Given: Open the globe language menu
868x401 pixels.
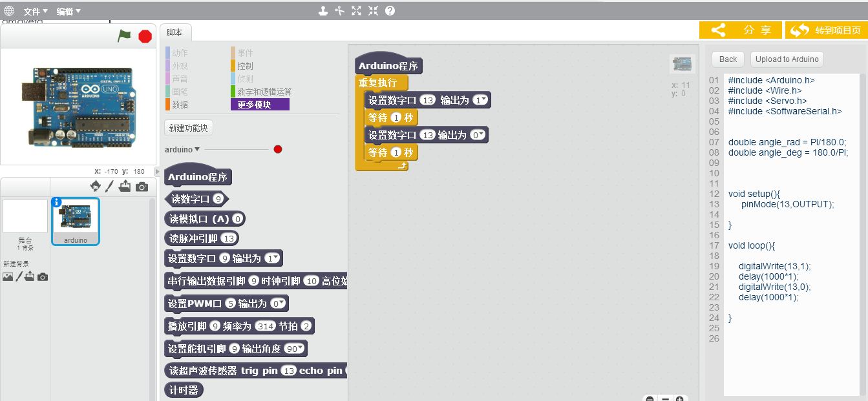Looking at the screenshot, I should pos(9,11).
